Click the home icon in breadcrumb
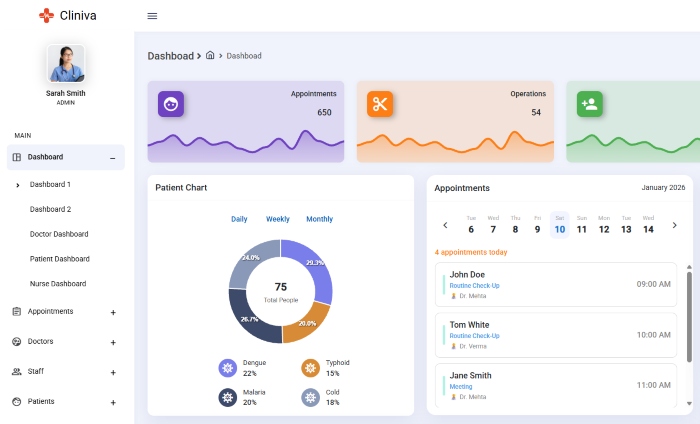Image resolution: width=700 pixels, height=424 pixels. tap(210, 55)
